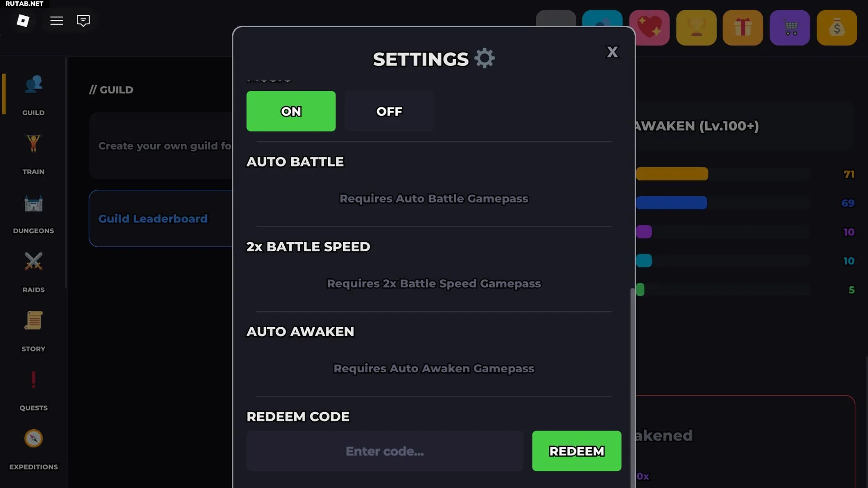Viewport: 868px width, 488px height.
Task: Open the trophy leaderboard button
Action: click(696, 28)
